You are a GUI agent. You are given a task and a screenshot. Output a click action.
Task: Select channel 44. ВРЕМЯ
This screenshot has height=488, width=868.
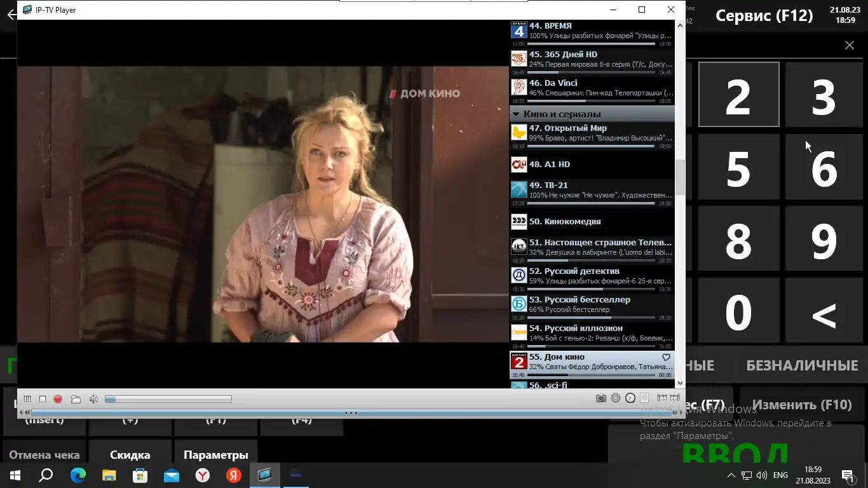coord(592,34)
